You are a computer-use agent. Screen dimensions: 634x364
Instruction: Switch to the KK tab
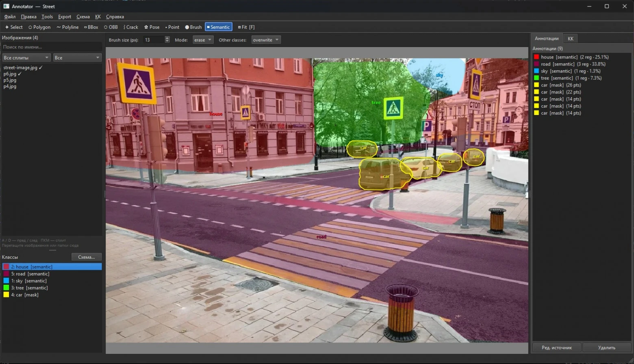tap(571, 39)
